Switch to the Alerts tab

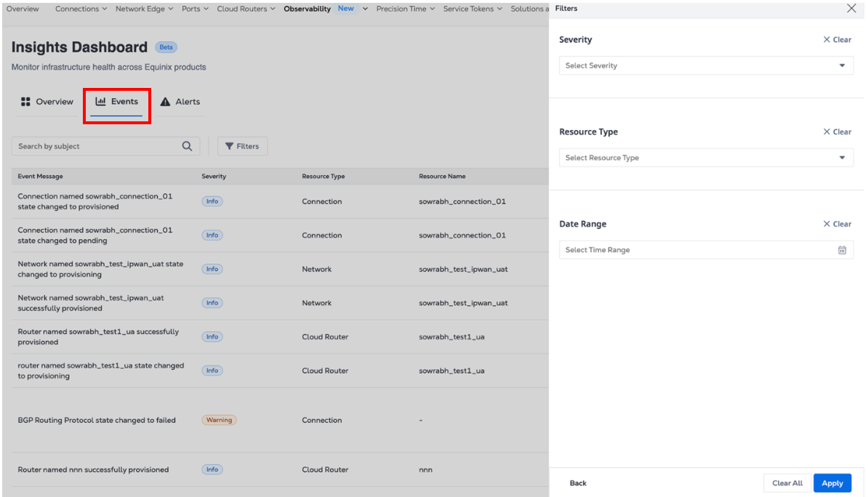[x=180, y=102]
